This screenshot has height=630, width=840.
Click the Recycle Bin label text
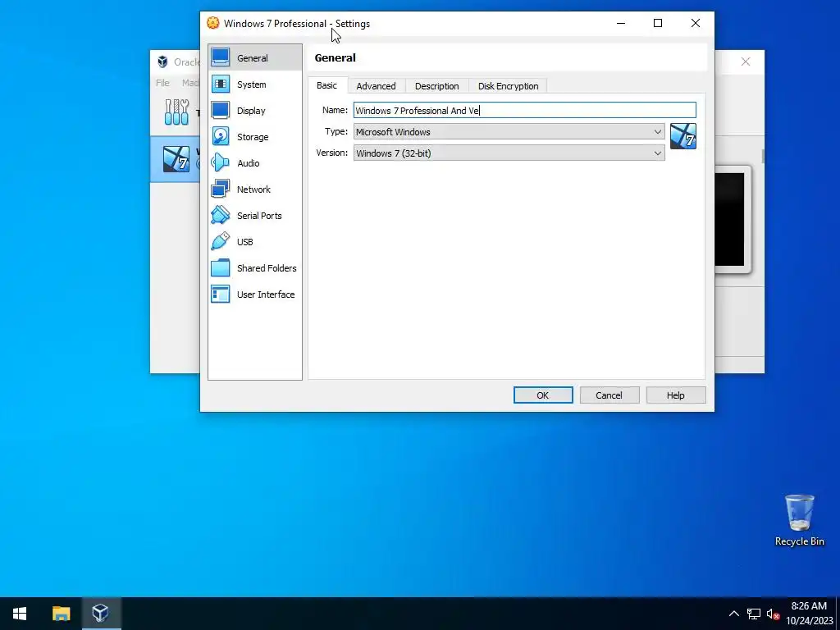(x=799, y=541)
